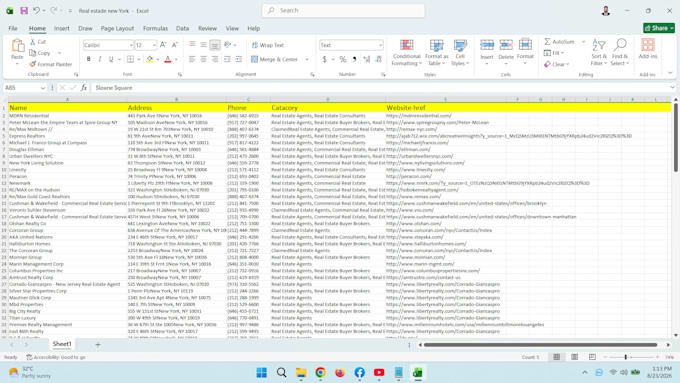Collapse the ribbon with chevron
Image resolution: width=680 pixels, height=383 pixels.
670,73
